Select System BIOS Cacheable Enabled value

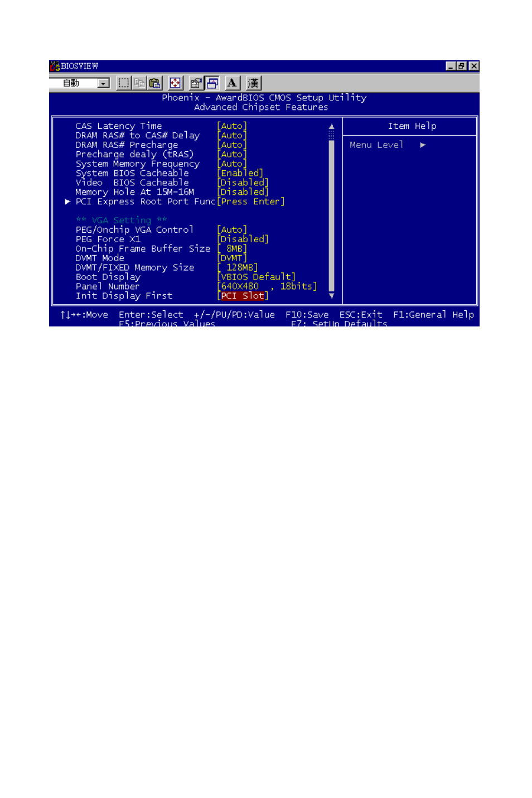[x=240, y=173]
